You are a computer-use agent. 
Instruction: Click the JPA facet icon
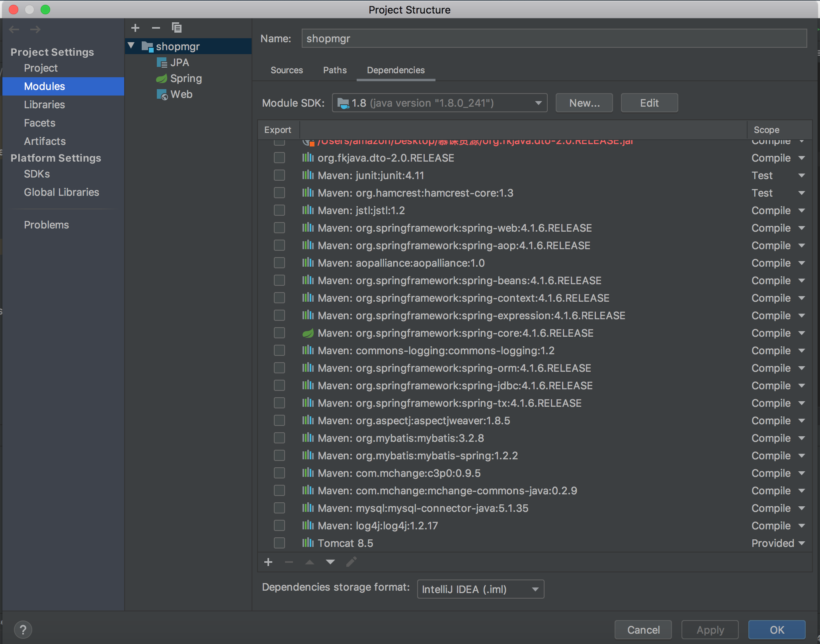coord(162,62)
